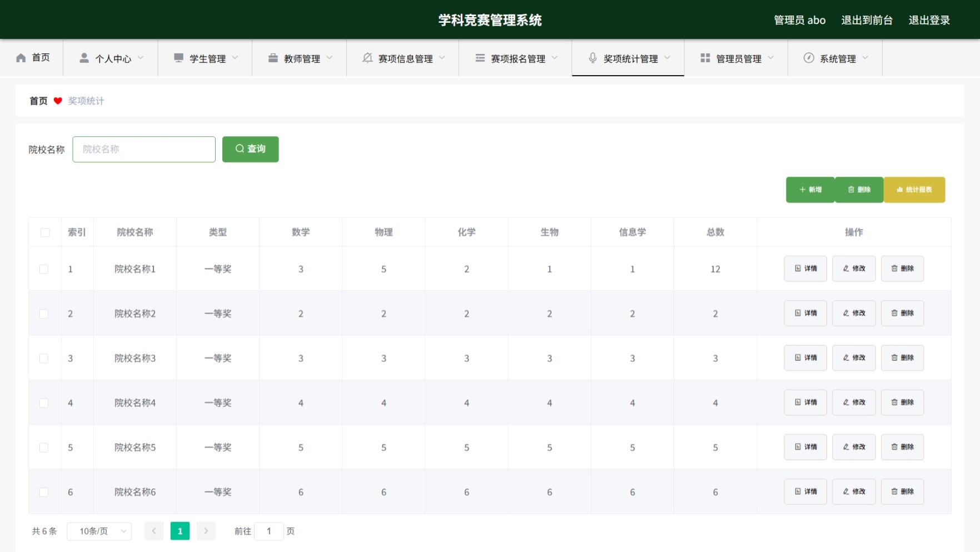Screen dimensions: 980x552
Task: Open the 10条/页 page size dropdown
Action: pos(99,531)
